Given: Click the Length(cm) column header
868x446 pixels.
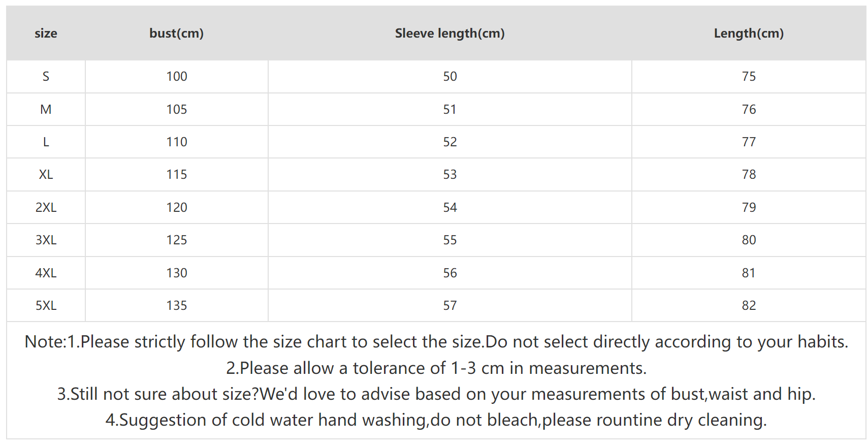Looking at the screenshot, I should pyautogui.click(x=749, y=34).
